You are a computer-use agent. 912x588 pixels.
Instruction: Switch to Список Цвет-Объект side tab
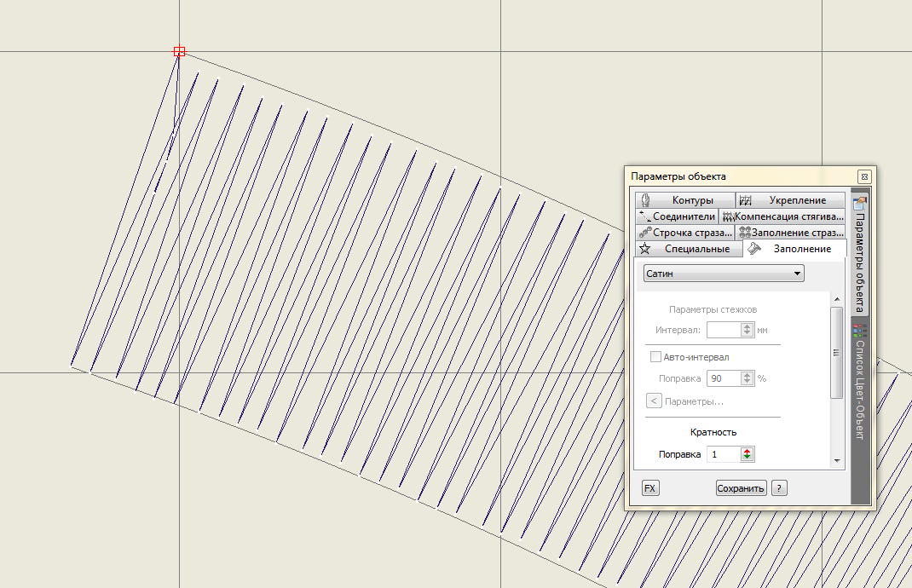(x=860, y=383)
